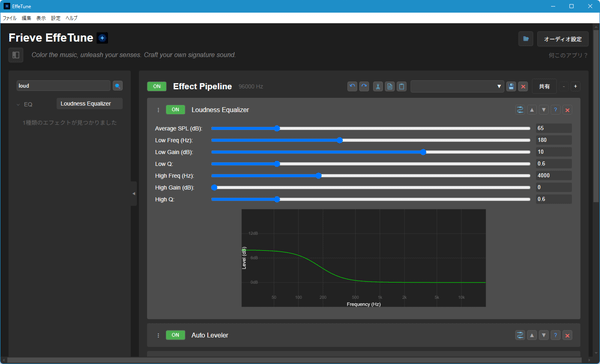Viewport: 600px width, 364px height.
Task: Click the Low Freq value field 180
Action: pos(553,140)
